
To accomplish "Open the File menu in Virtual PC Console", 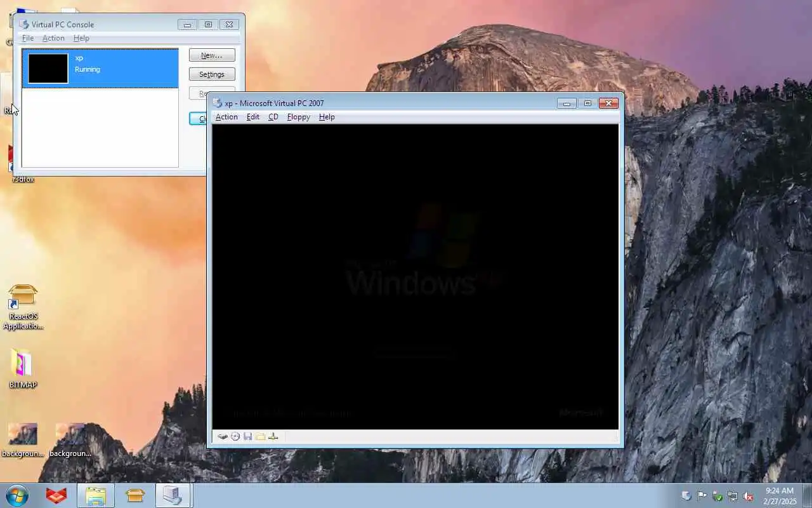I will coord(28,38).
